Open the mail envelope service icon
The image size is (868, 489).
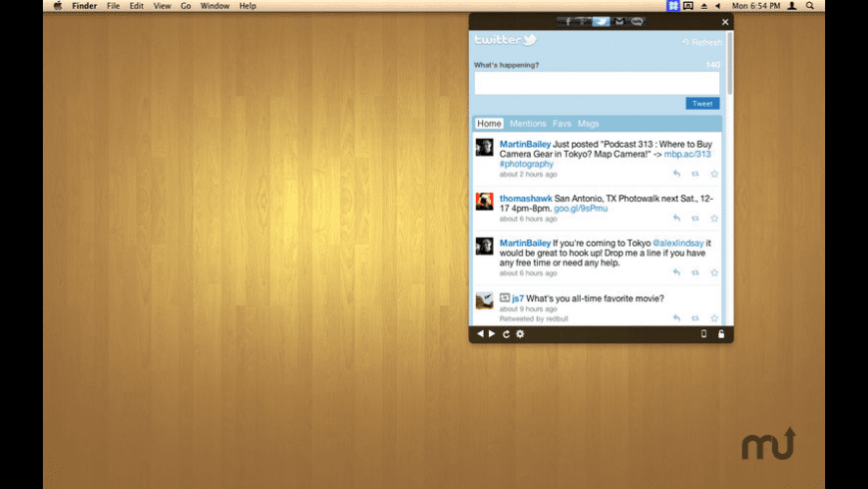click(619, 21)
